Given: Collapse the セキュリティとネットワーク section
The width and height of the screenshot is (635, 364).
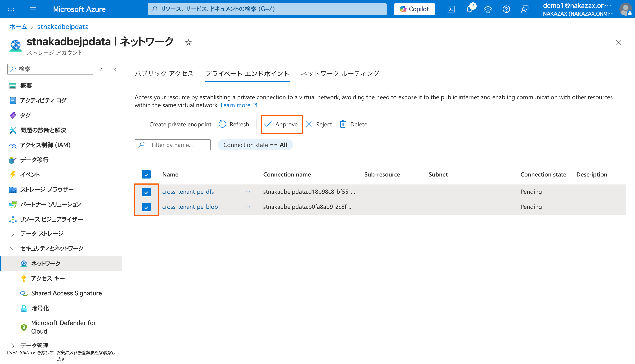Looking at the screenshot, I should pos(13,248).
